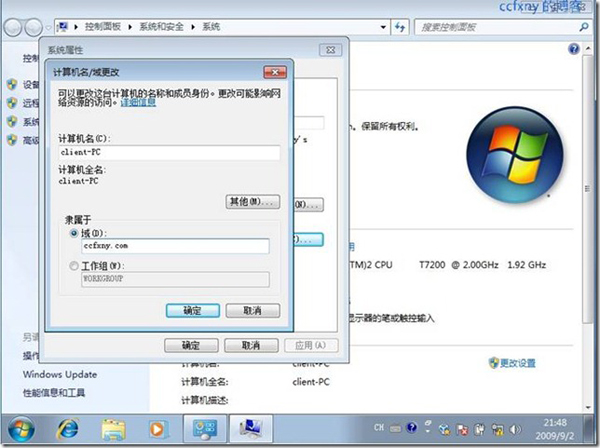600x448 pixels.
Task: Click the 应用(A) button in 系统属性
Action: click(x=311, y=345)
